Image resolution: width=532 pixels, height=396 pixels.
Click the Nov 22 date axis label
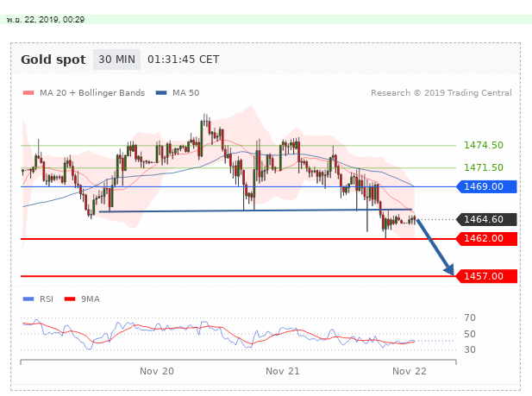410,371
